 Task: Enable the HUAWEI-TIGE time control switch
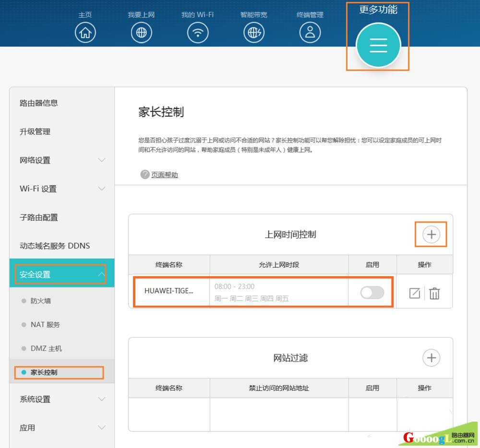[x=372, y=292]
